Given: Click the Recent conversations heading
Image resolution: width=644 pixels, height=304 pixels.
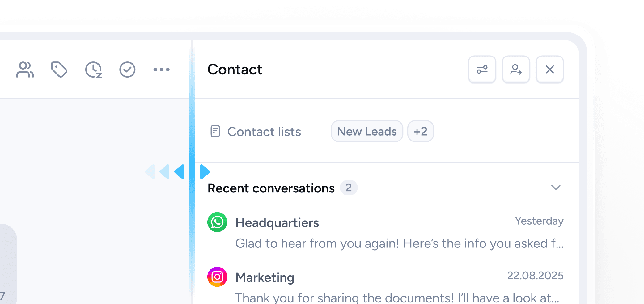Looking at the screenshot, I should 271,188.
